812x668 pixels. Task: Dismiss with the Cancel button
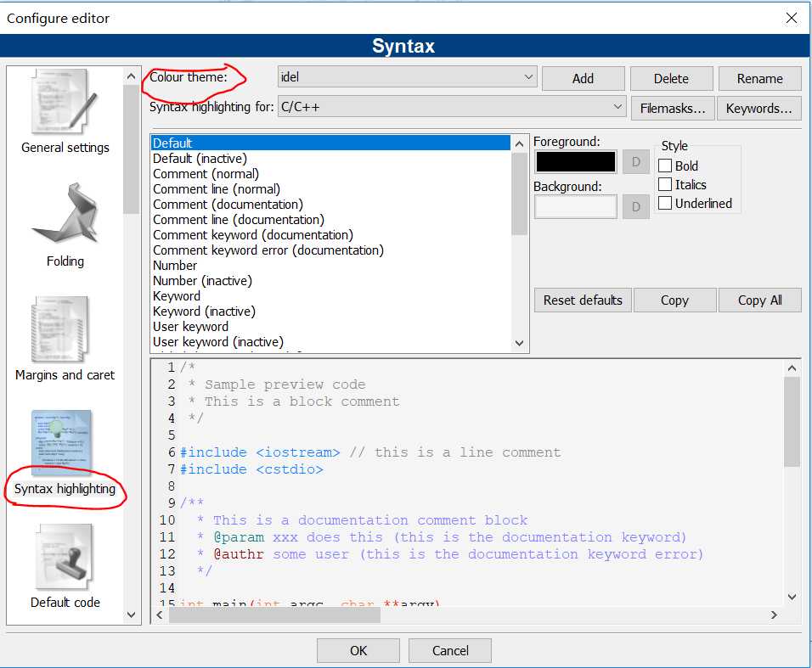(x=450, y=650)
